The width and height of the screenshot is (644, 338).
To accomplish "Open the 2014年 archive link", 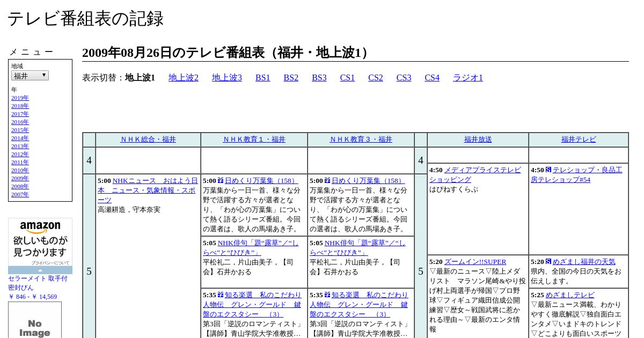I will pyautogui.click(x=20, y=138).
